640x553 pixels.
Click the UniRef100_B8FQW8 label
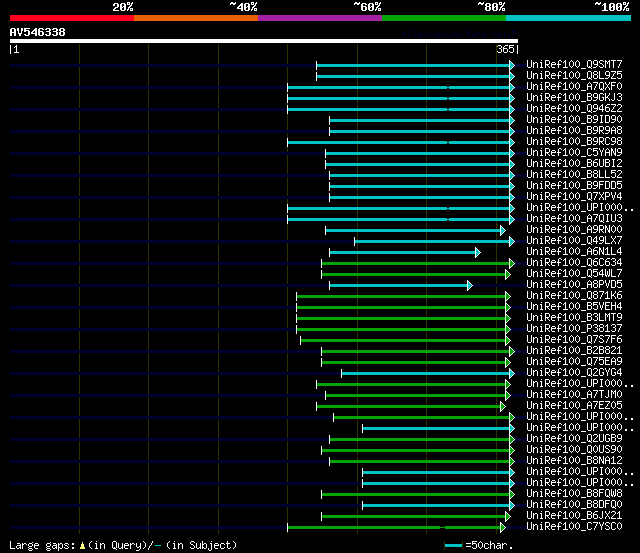click(x=574, y=494)
